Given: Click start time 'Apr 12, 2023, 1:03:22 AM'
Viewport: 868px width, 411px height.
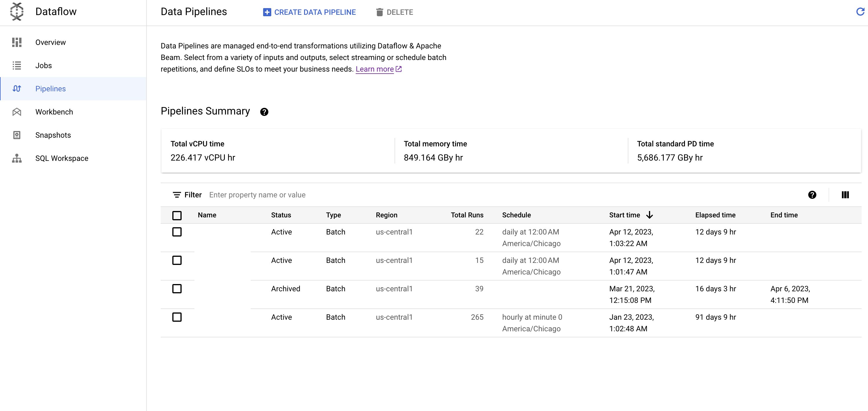Looking at the screenshot, I should pos(631,238).
